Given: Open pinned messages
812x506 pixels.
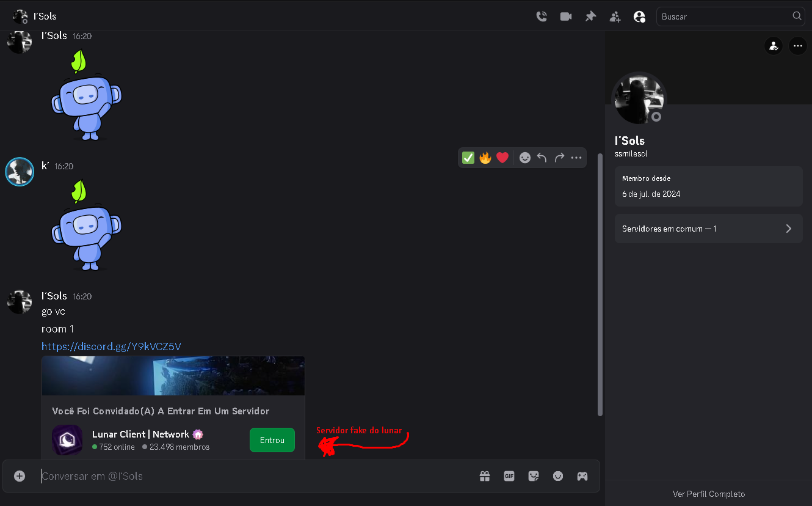Looking at the screenshot, I should [590, 16].
